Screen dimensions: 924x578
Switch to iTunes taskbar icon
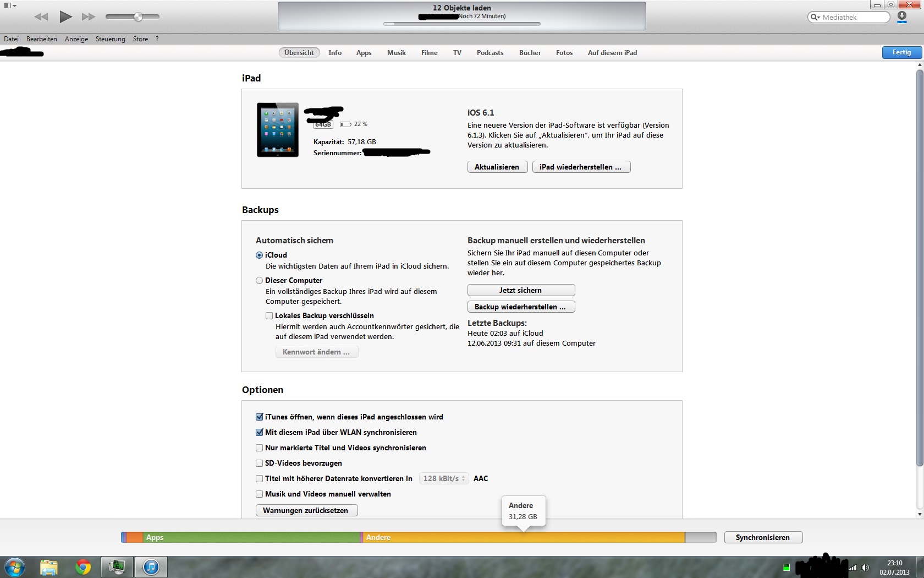tap(151, 567)
